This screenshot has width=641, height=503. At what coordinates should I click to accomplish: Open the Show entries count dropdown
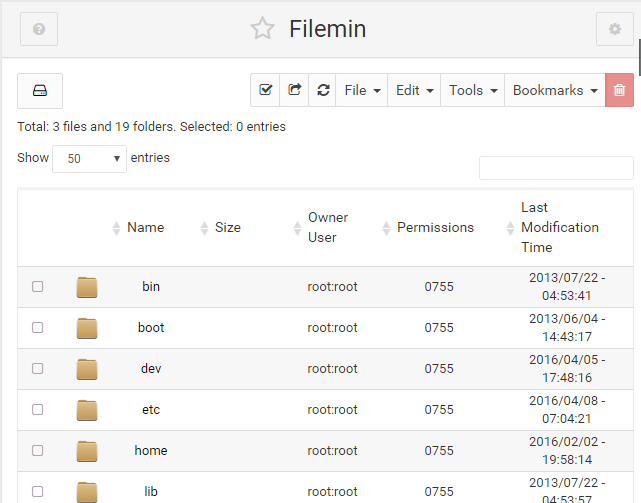pyautogui.click(x=89, y=159)
